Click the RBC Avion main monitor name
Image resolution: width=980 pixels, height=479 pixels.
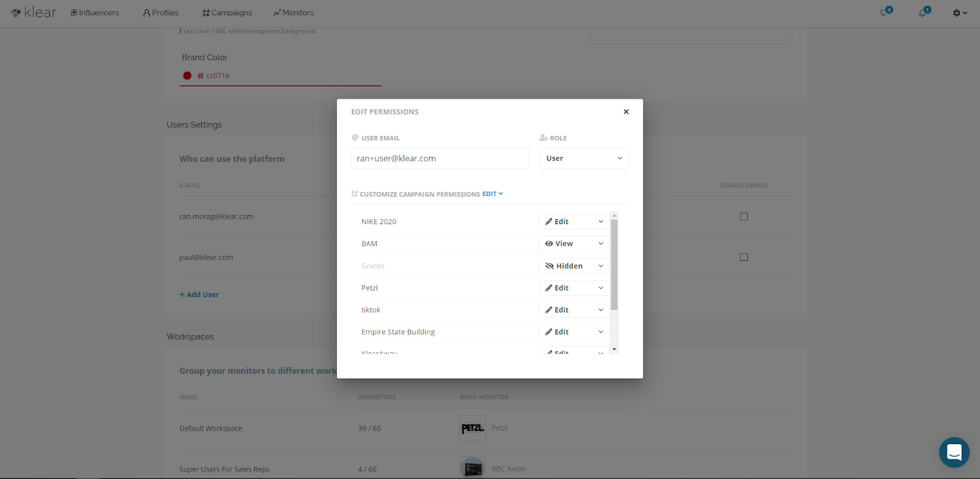[508, 469]
